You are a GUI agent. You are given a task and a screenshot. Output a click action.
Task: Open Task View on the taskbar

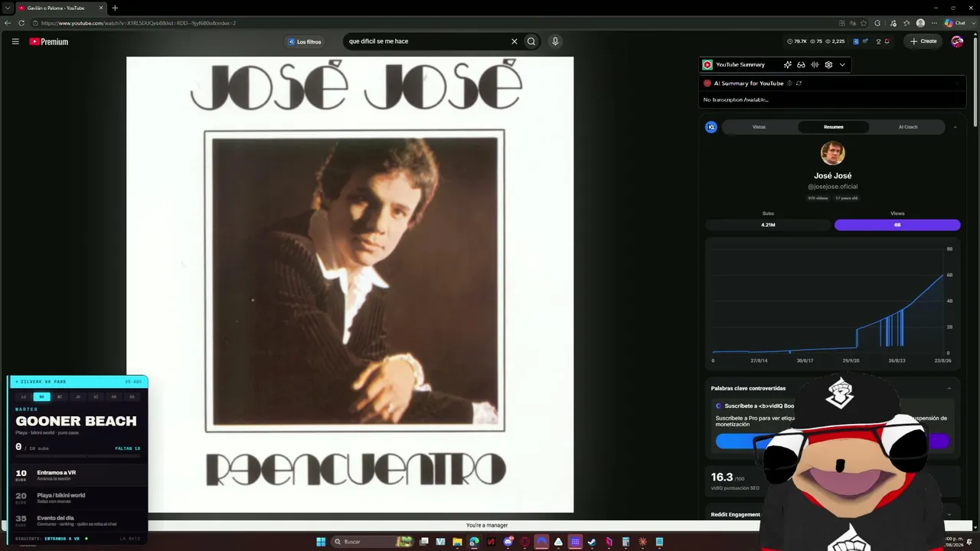(423, 542)
